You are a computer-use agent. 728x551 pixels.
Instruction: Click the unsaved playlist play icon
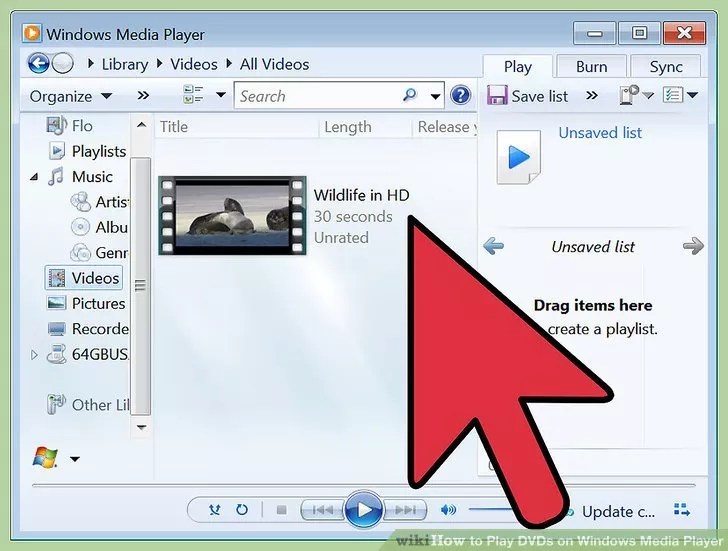pyautogui.click(x=519, y=157)
